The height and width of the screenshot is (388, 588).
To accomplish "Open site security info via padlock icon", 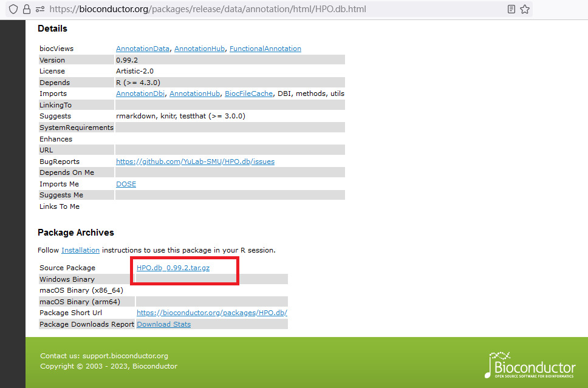I will [x=26, y=9].
